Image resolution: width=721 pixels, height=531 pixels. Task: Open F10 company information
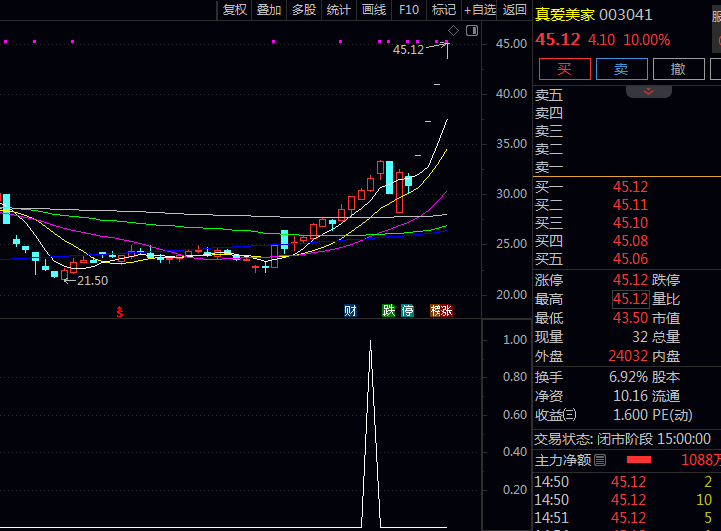pos(408,10)
